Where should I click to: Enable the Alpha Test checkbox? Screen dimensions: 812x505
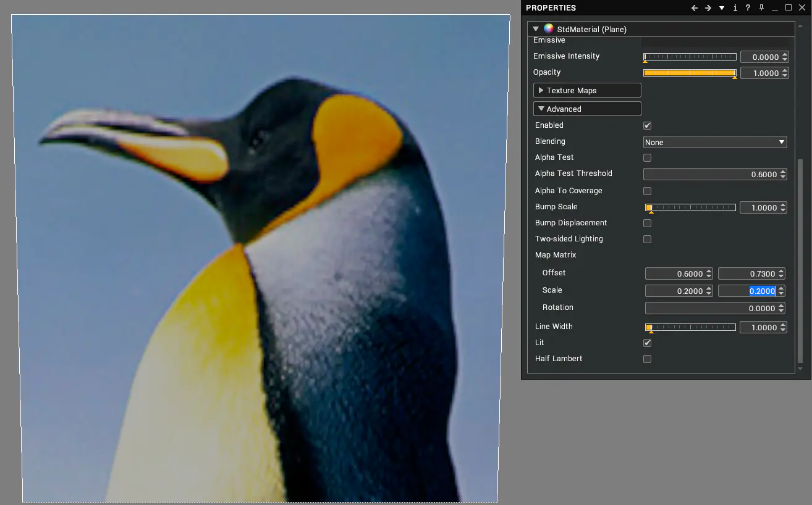tap(647, 157)
